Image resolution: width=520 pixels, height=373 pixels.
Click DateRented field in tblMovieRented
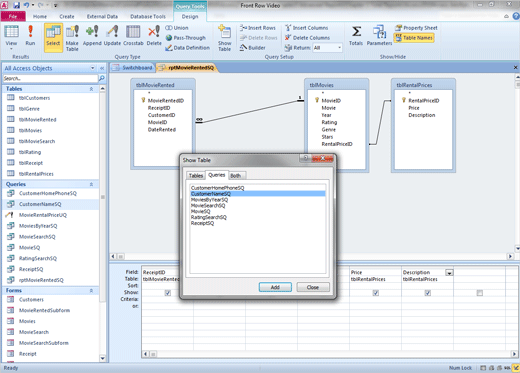click(162, 130)
